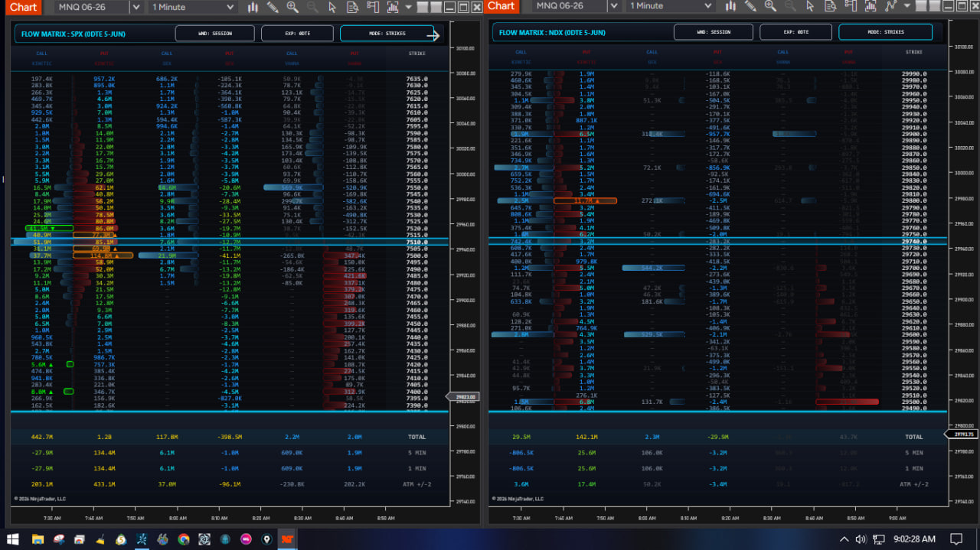This screenshot has width=980, height=550.
Task: Click strike 29740.0 in NDX matrix
Action: tap(913, 242)
